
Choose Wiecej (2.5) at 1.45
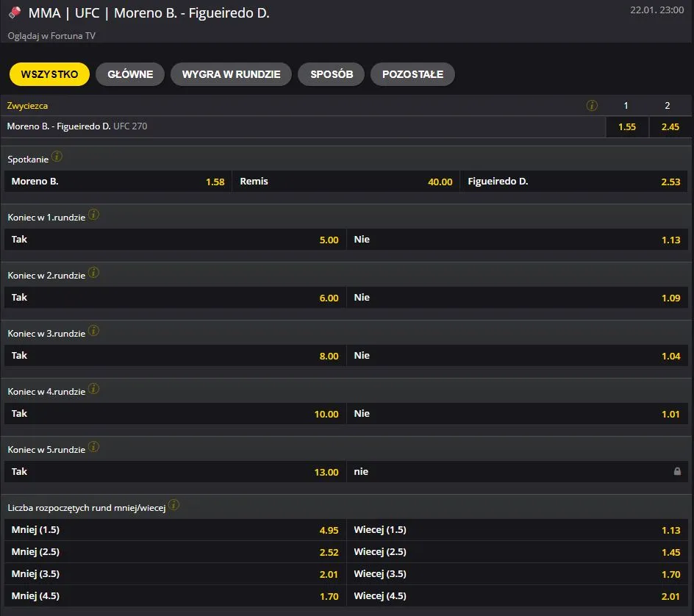point(517,552)
